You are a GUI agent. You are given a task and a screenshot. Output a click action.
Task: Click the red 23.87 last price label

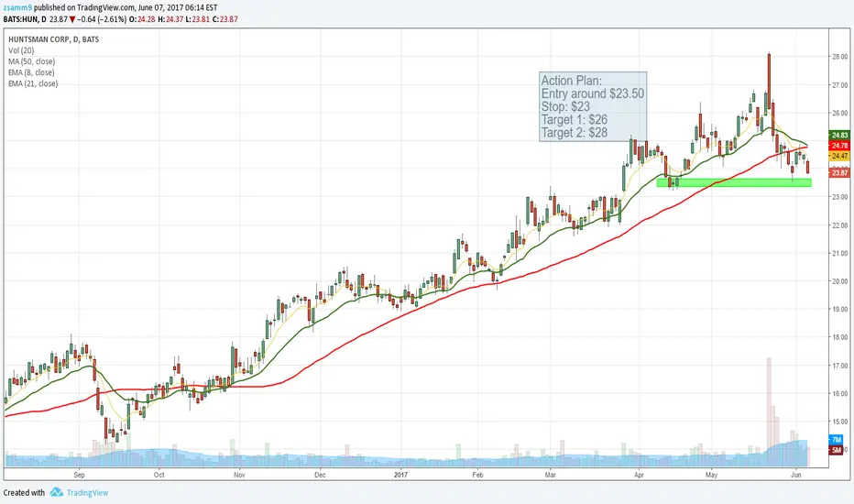pos(838,172)
